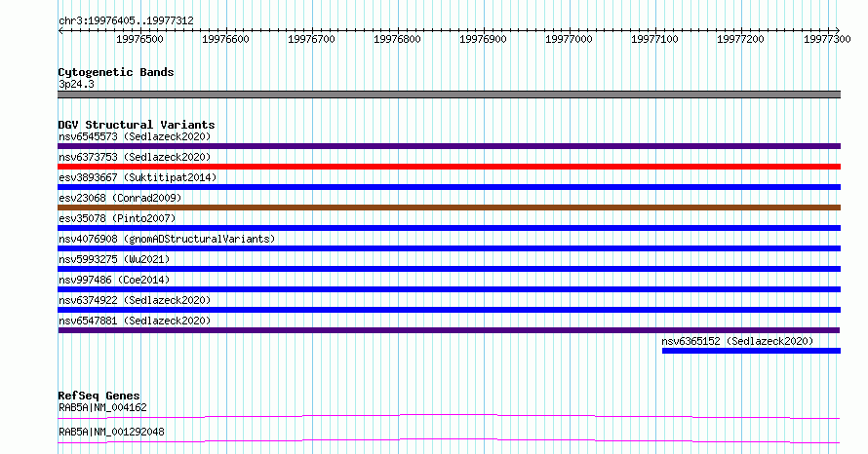Open variant nsv6373753 (Sedlazeck2020) label
This screenshot has height=454, width=868.
[135, 157]
